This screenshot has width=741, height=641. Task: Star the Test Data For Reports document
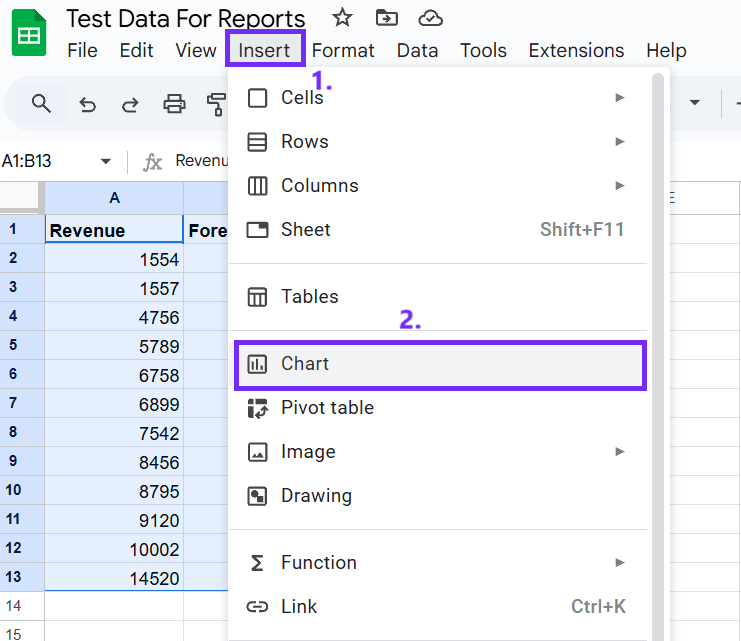[342, 18]
